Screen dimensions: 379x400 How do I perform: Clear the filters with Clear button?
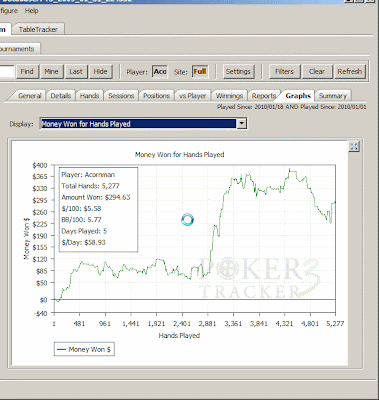click(x=316, y=71)
